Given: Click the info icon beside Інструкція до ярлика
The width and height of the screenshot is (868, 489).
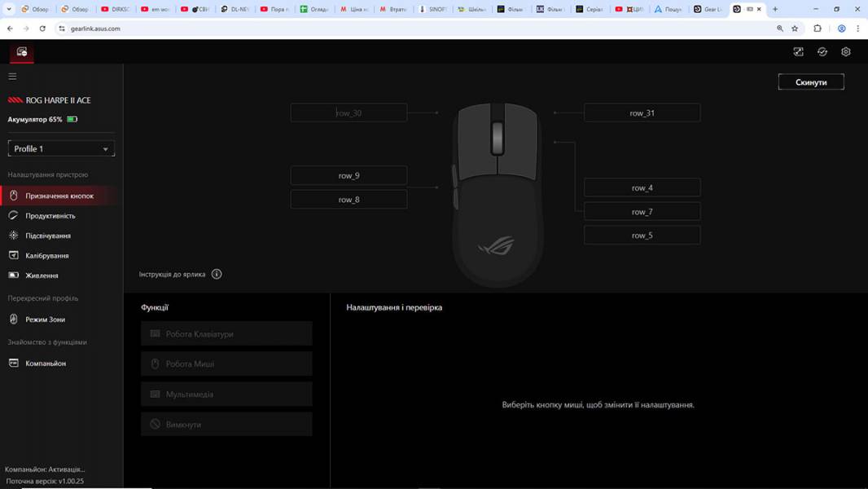Looking at the screenshot, I should (217, 275).
